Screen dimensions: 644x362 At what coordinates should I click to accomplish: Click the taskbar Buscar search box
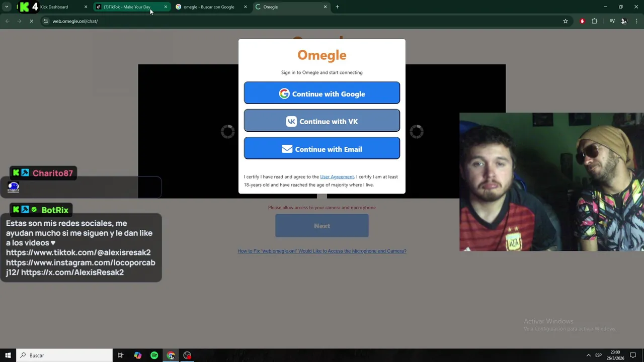(64, 355)
